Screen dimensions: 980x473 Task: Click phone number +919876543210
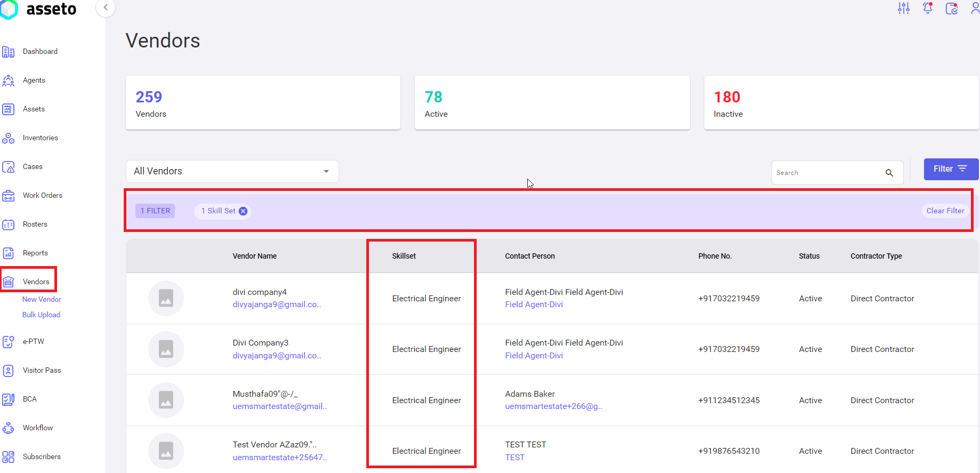click(729, 451)
